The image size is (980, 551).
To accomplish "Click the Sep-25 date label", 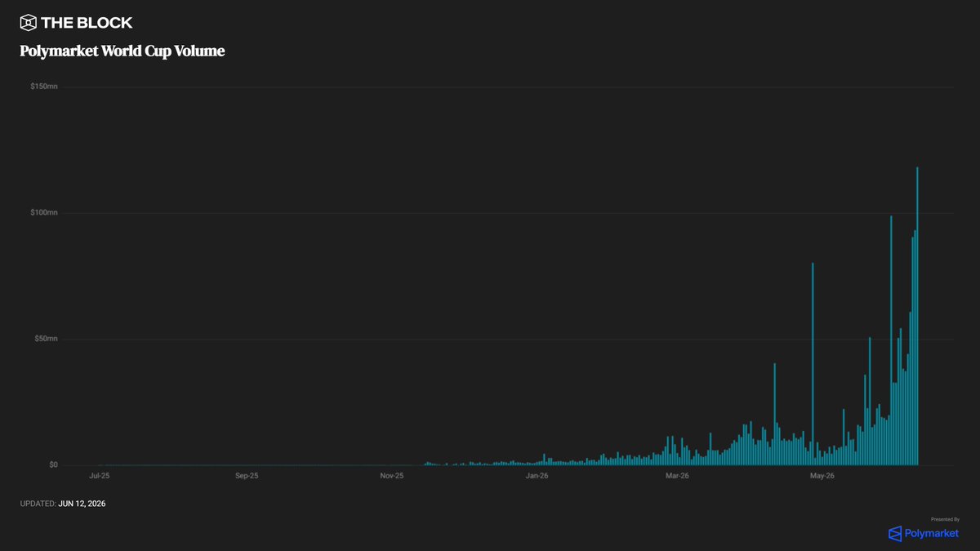I will pos(247,476).
